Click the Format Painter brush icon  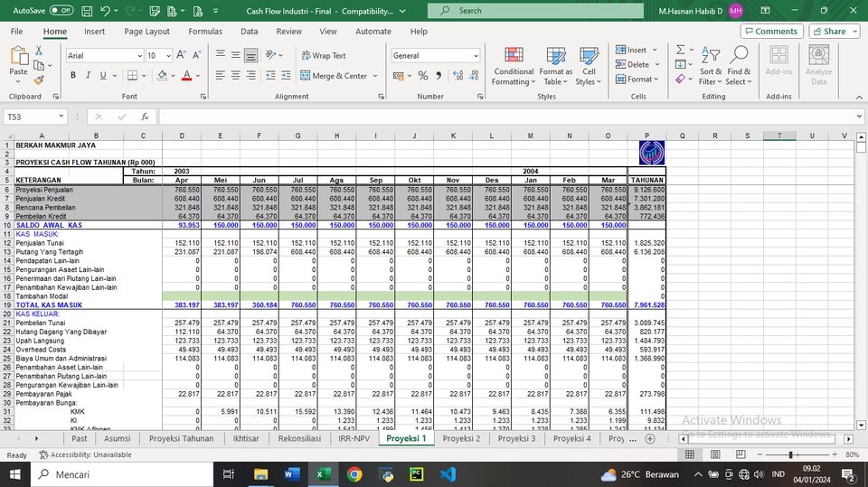coord(39,80)
